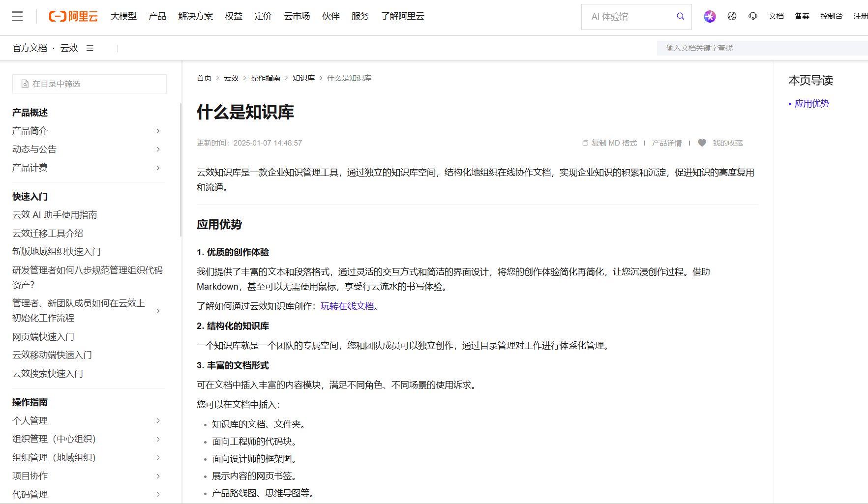Open the hamburger menu at top left
The height and width of the screenshot is (504, 868).
pyautogui.click(x=17, y=16)
